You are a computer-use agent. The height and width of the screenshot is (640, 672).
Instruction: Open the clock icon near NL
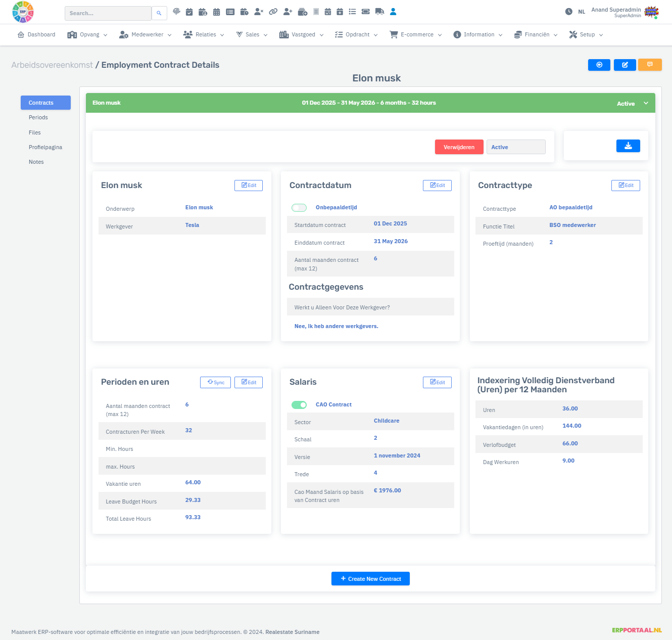coord(568,12)
